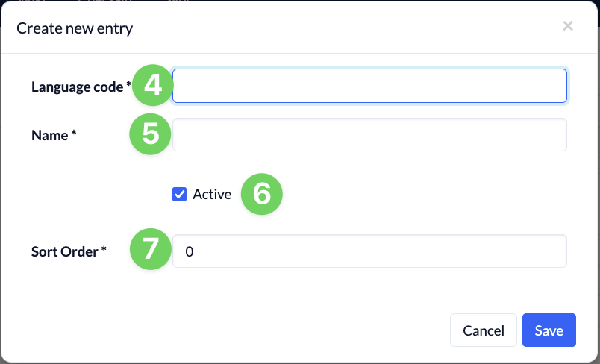
Task: Cancel creating the new entry
Action: coord(484,330)
